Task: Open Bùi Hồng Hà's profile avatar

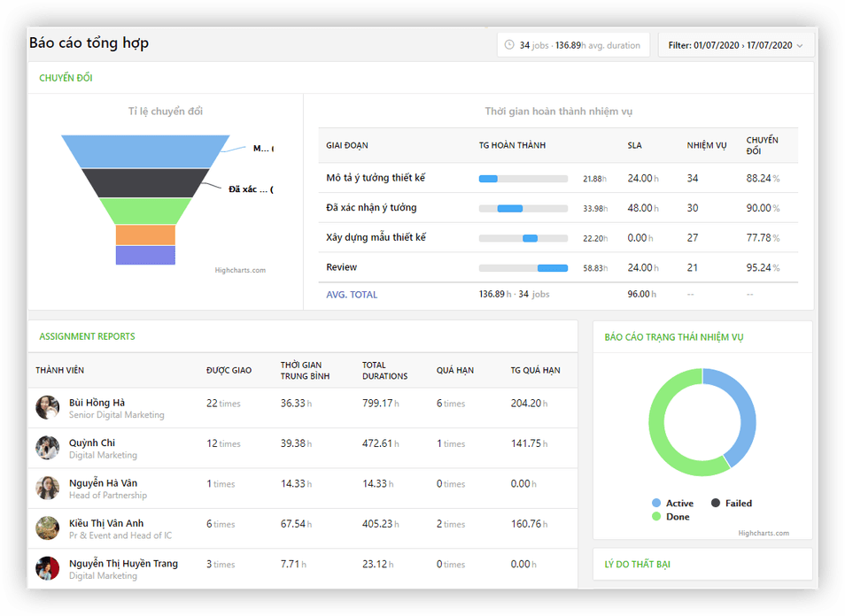Action: [x=47, y=408]
